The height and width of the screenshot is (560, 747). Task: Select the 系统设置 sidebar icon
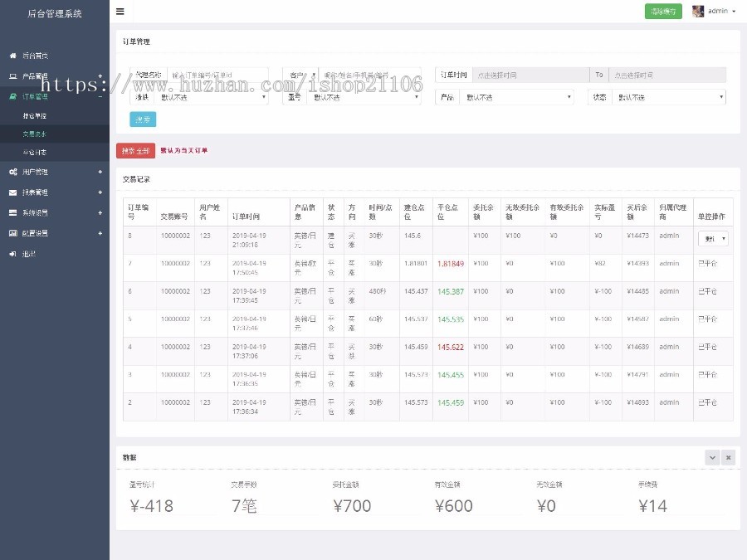click(x=12, y=213)
